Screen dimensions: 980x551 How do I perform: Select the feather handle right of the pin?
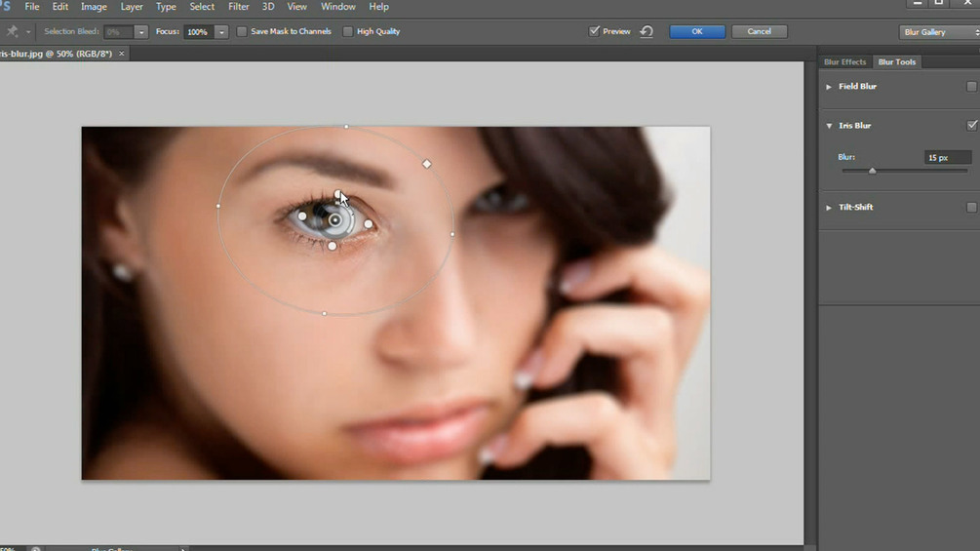pos(369,223)
